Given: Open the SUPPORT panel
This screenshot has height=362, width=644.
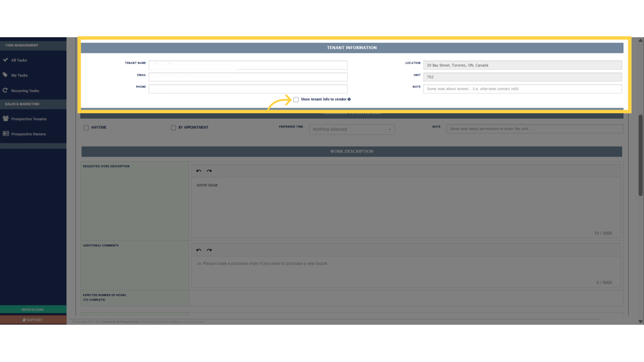Looking at the screenshot, I should point(33,319).
